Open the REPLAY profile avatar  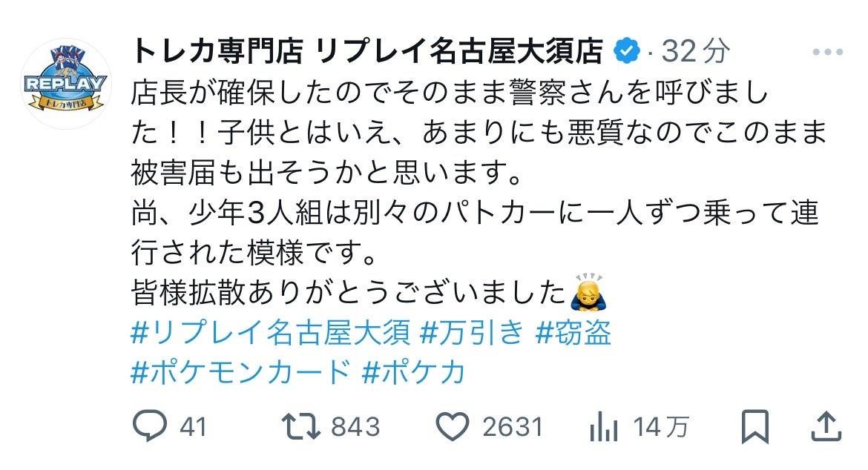66,84
